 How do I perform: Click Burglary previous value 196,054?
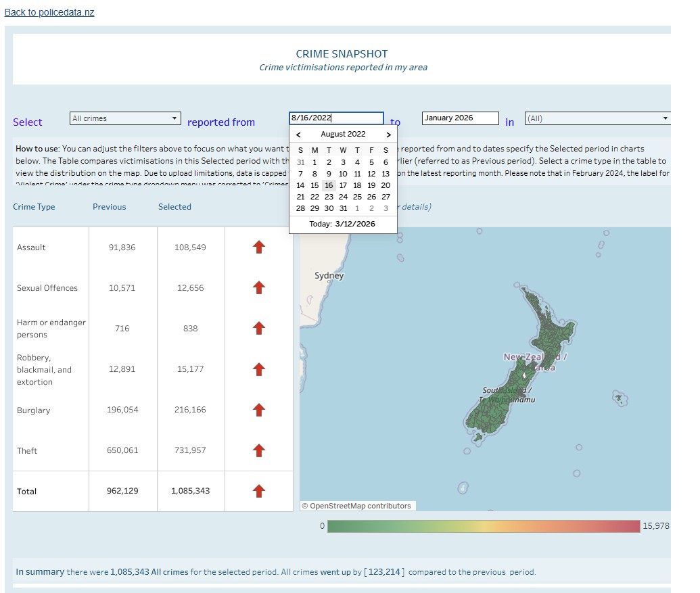(122, 410)
